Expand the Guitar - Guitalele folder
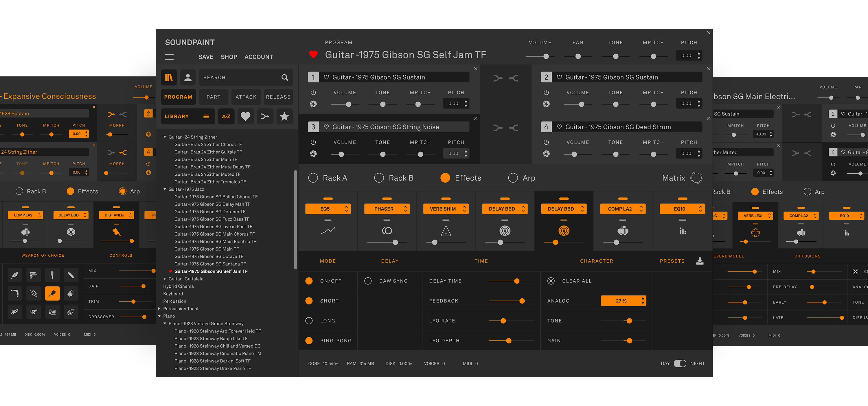The height and width of the screenshot is (406, 868). (x=165, y=279)
